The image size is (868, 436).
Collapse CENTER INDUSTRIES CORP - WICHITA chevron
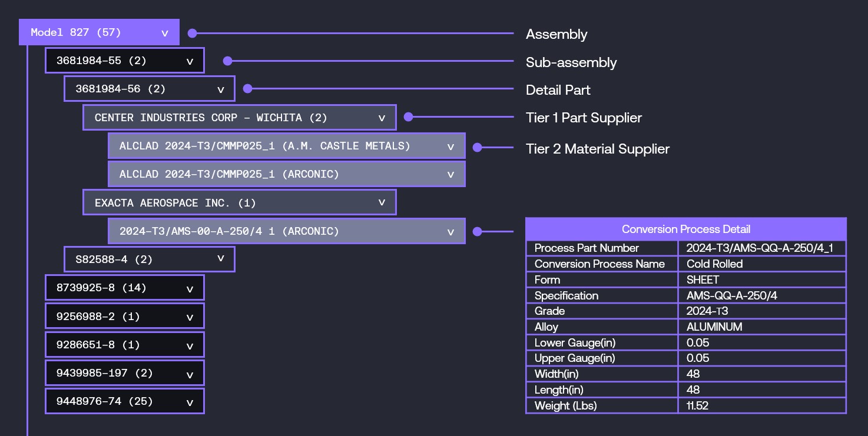tap(382, 118)
